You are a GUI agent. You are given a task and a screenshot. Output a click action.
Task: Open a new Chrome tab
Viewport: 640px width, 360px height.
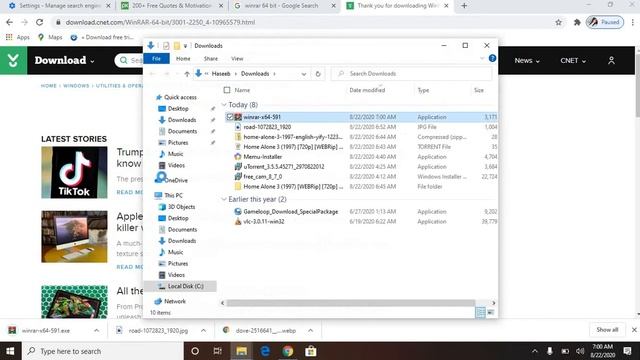[464, 6]
